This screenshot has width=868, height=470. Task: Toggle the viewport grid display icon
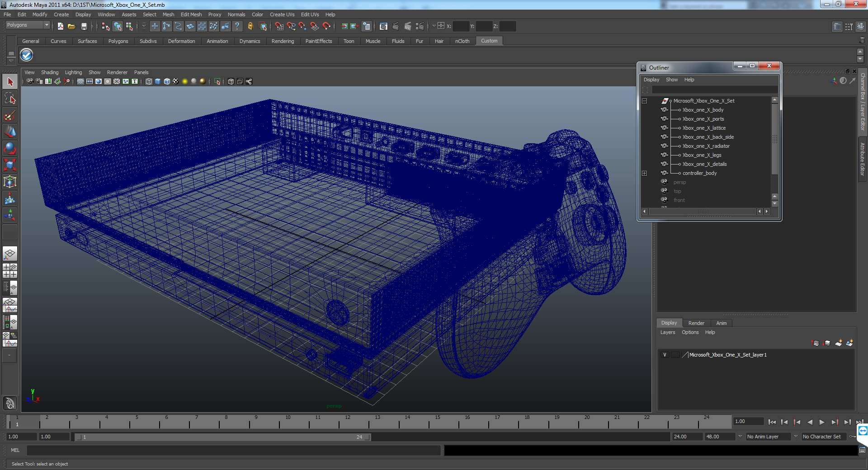click(x=80, y=81)
